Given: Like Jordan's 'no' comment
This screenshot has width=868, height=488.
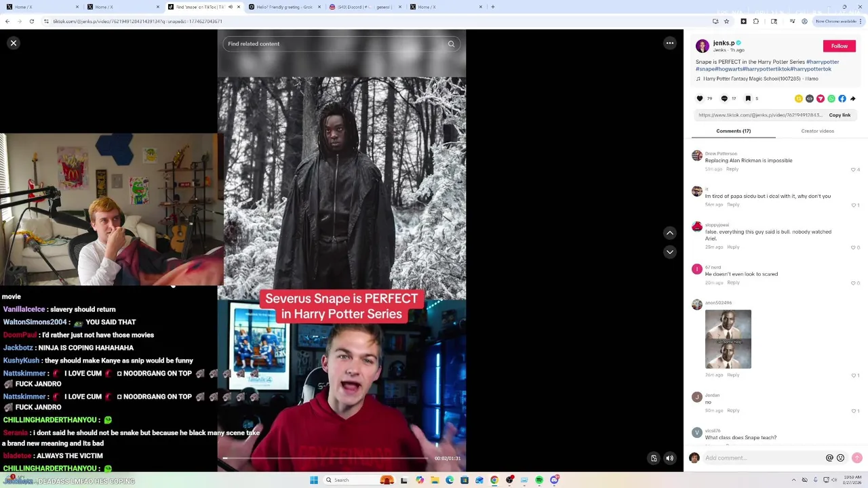Looking at the screenshot, I should (853, 411).
